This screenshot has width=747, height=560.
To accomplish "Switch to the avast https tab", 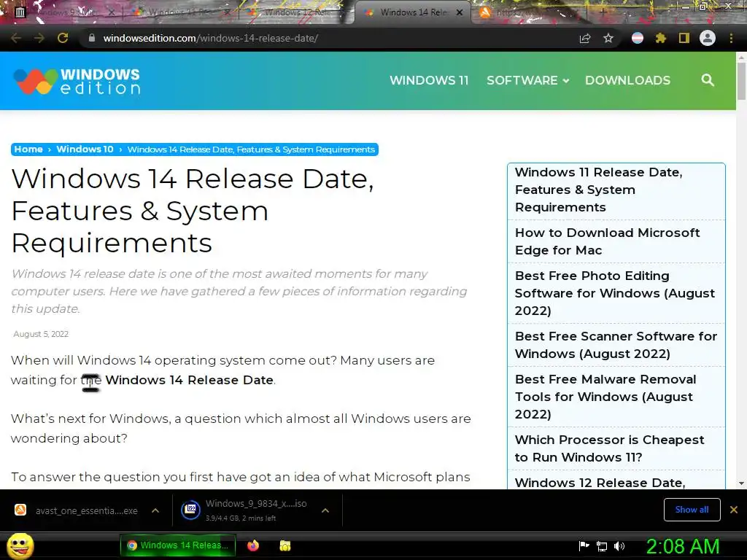I will click(529, 12).
